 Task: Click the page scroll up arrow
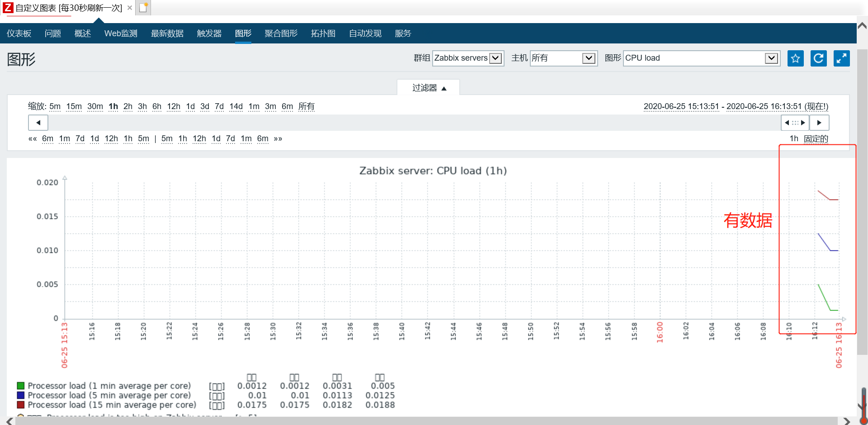[x=863, y=26]
